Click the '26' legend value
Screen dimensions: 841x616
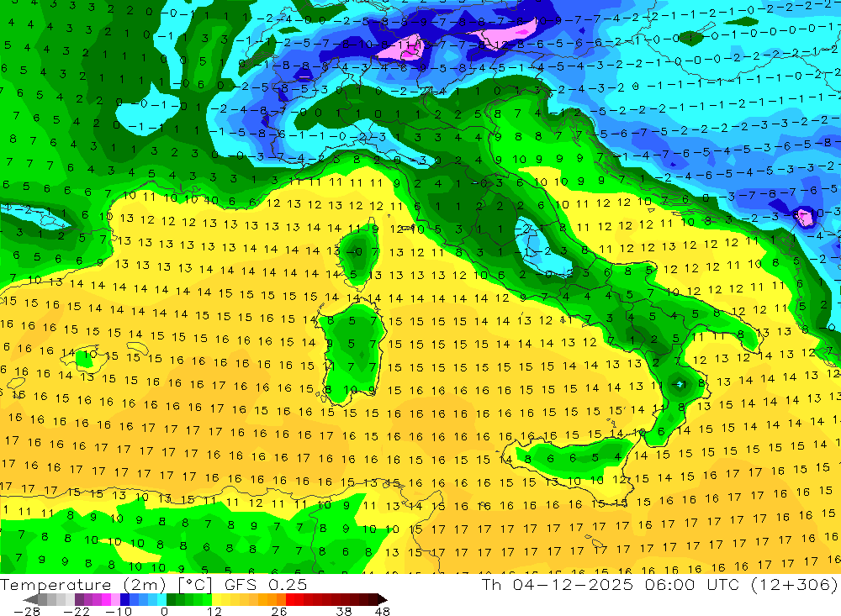coord(279,611)
